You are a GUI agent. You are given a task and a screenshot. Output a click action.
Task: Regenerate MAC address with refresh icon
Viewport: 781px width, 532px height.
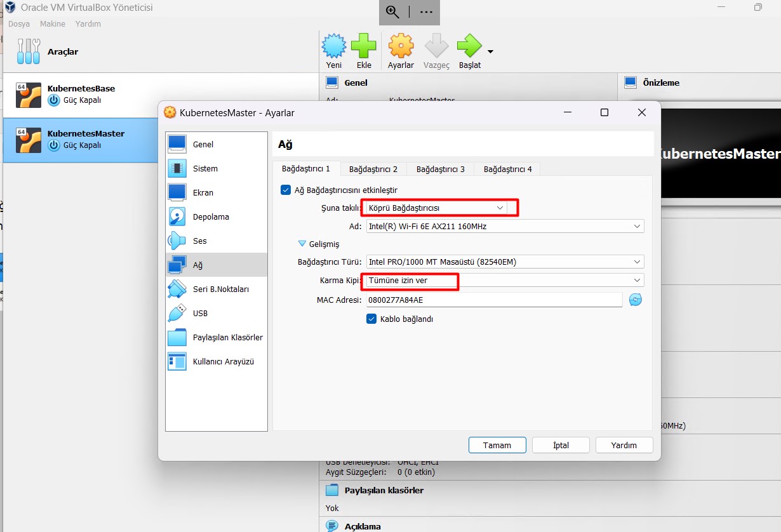[636, 300]
